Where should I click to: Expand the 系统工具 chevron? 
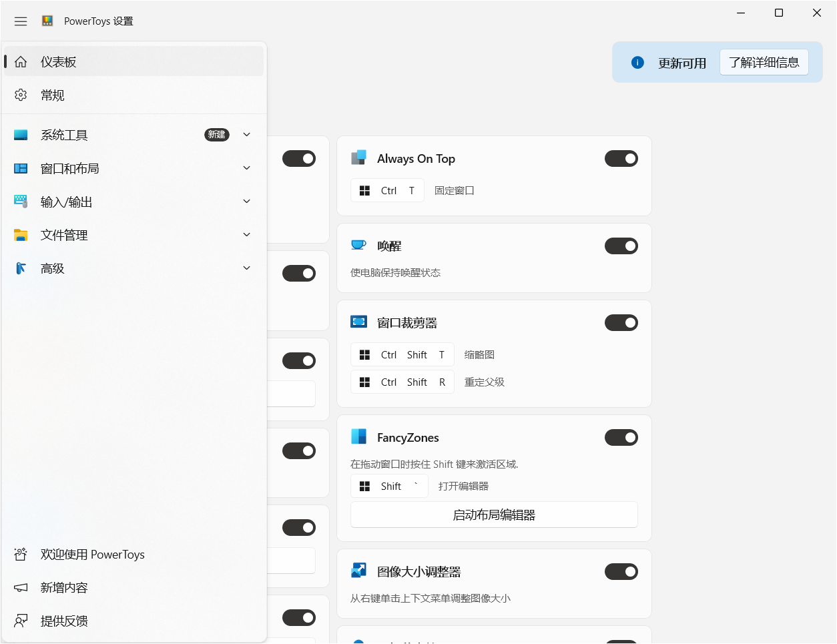point(247,135)
